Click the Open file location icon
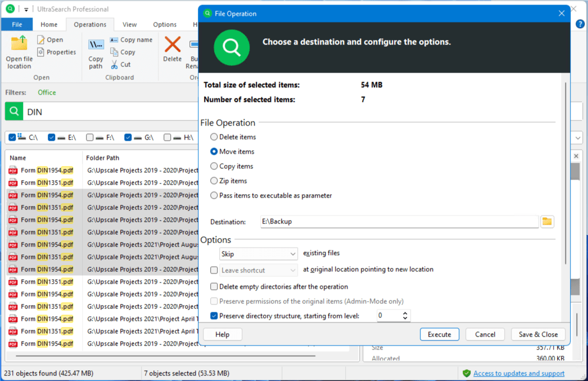 19,43
